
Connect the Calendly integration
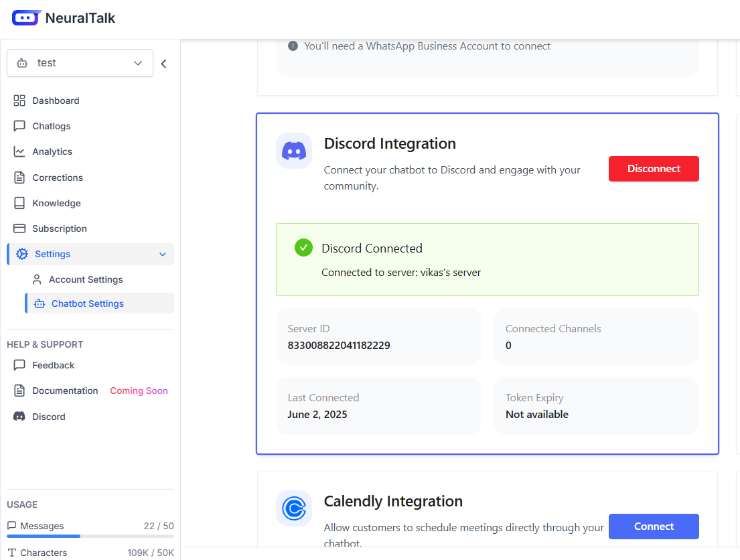point(654,526)
